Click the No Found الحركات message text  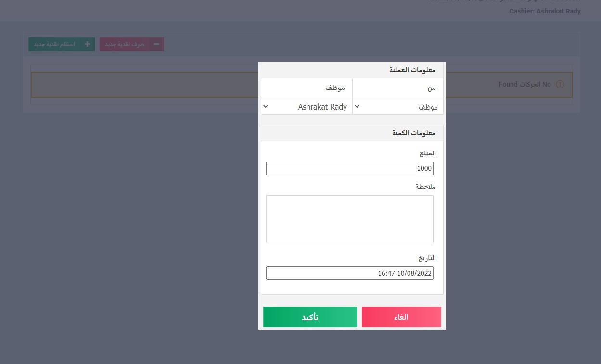[525, 84]
